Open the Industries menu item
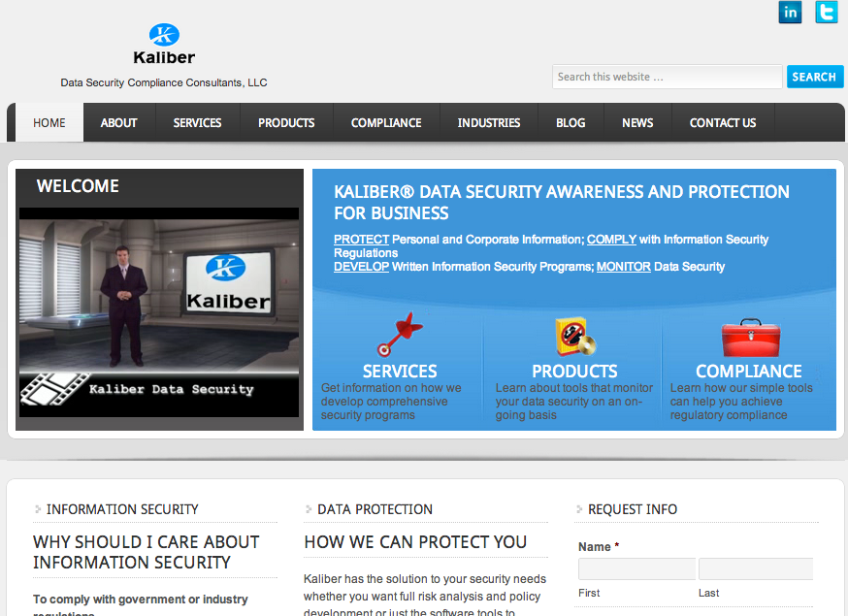Viewport: 848px width, 616px height. (489, 123)
